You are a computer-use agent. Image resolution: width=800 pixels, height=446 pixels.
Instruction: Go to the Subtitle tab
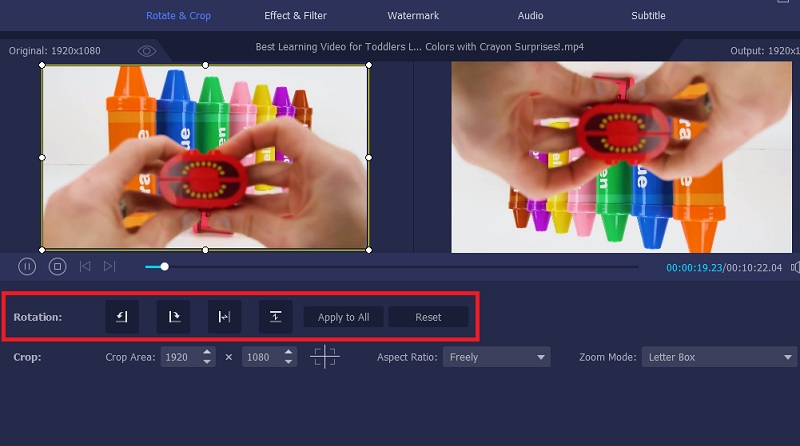[648, 16]
